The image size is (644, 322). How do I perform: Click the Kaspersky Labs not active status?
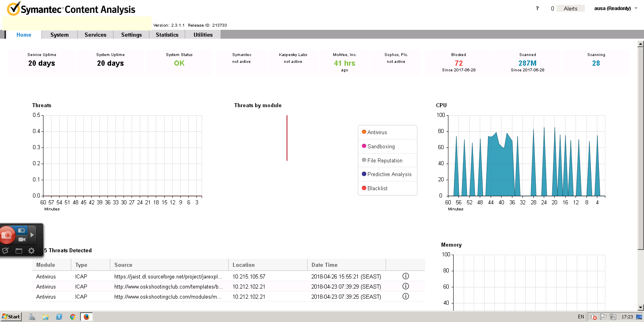click(x=293, y=62)
